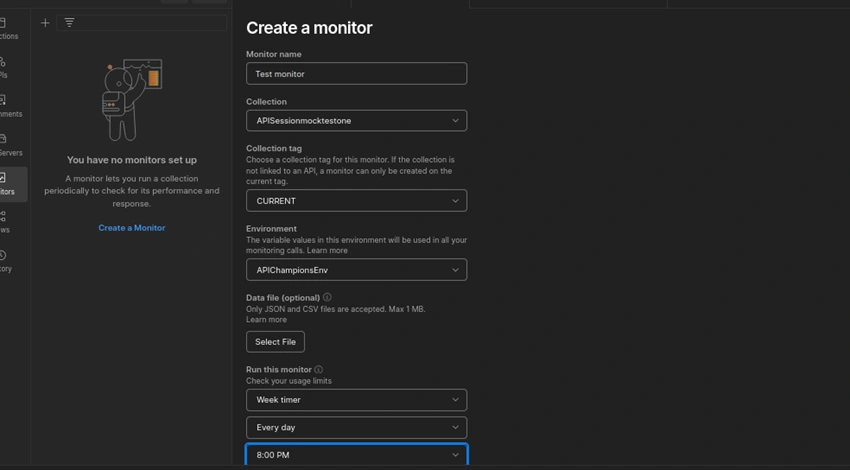The width and height of the screenshot is (850, 470).
Task: Click Check your usage limits text
Action: 289,381
